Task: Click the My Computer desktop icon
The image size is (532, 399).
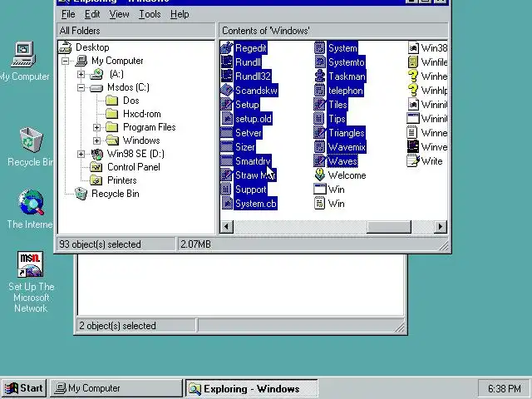Action: click(23, 54)
